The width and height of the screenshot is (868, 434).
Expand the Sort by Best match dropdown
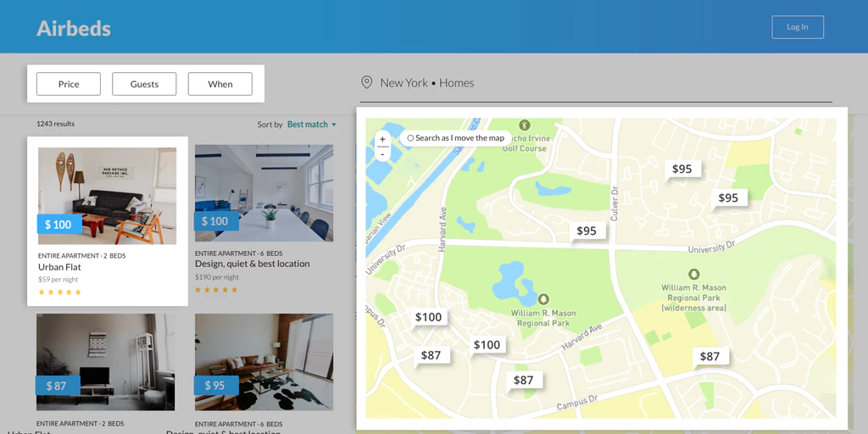pos(312,125)
